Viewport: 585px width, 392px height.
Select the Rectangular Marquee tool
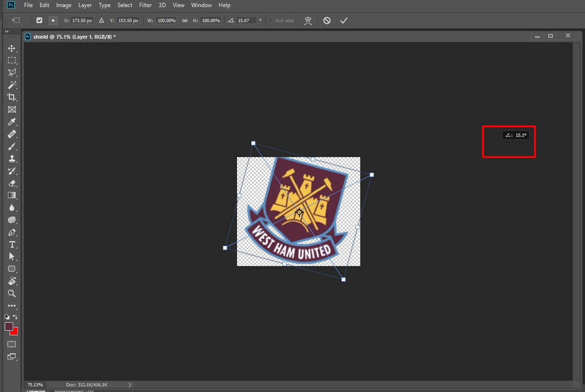pyautogui.click(x=12, y=60)
